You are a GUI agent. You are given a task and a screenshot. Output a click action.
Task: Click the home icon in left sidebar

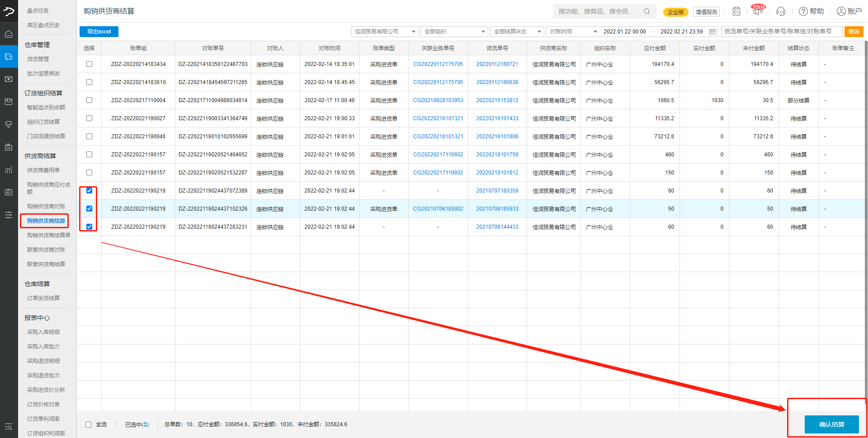[9, 34]
